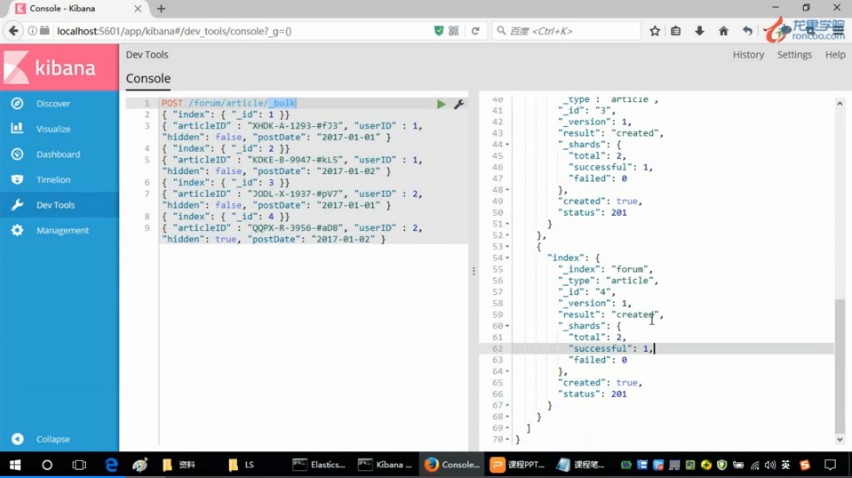Open the Windows Start menu
Screen dimensions: 852x478
pyautogui.click(x=15, y=465)
